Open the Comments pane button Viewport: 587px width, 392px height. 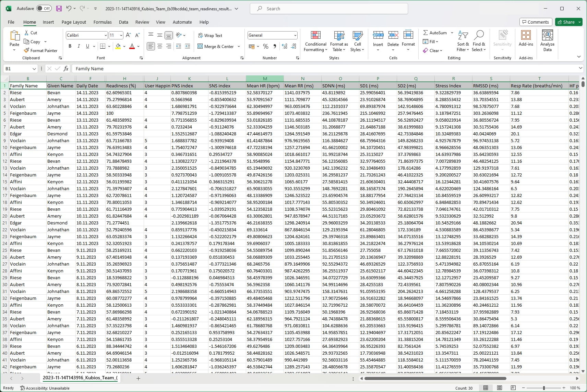click(536, 22)
